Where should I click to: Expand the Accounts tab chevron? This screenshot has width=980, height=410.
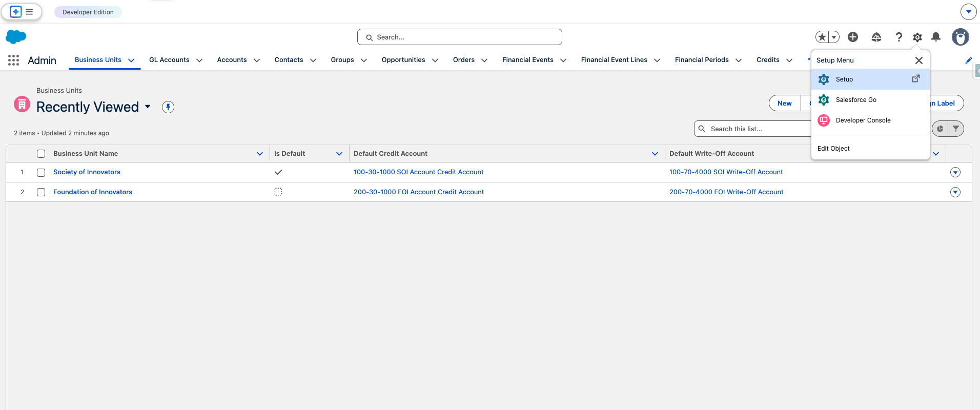pos(257,60)
